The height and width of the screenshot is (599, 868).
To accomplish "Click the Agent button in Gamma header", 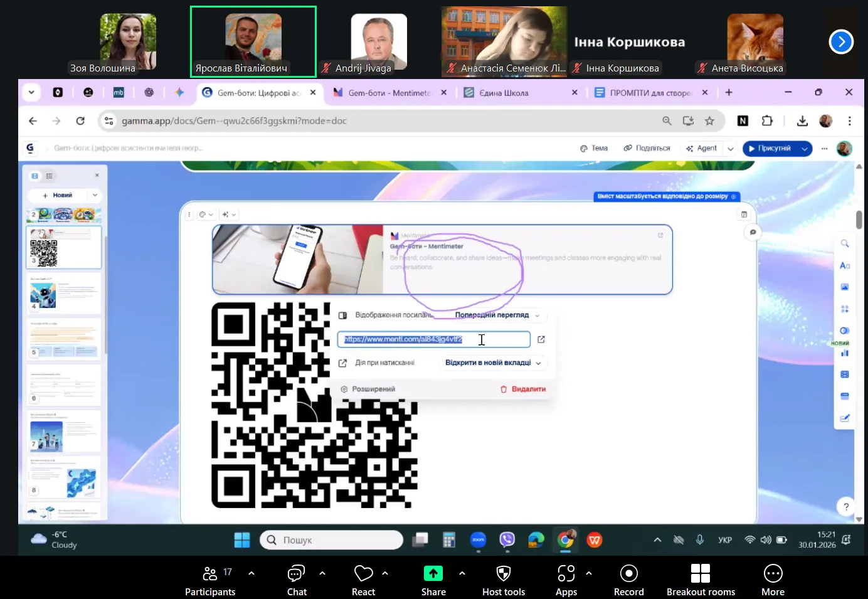I will pyautogui.click(x=702, y=149).
